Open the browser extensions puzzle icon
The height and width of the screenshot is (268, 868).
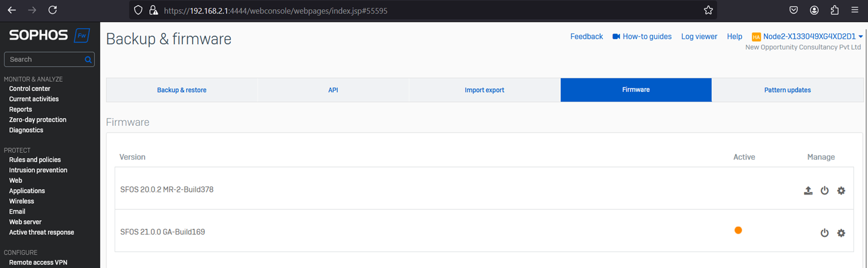coord(835,10)
